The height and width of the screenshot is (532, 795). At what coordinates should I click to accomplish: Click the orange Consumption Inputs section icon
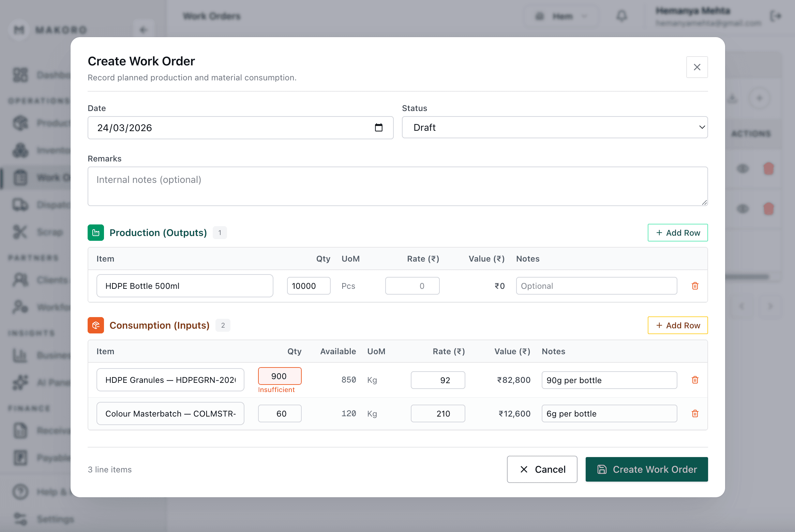click(96, 325)
